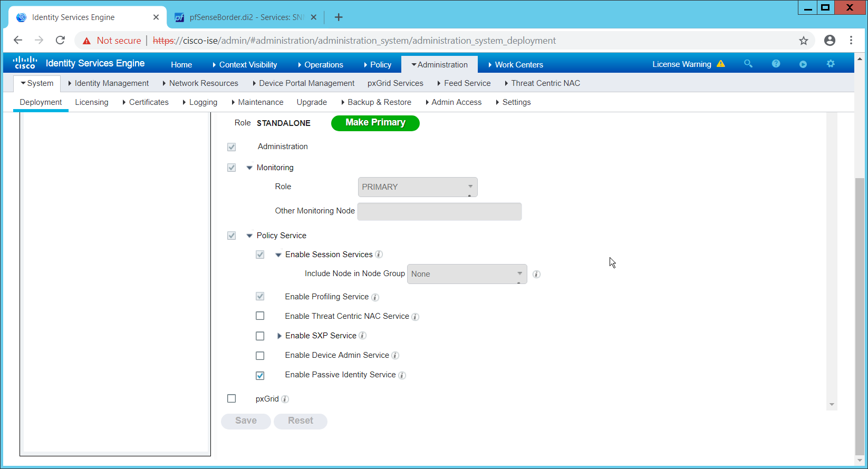Screen dimensions: 868x469
Task: Click info icon next to Threat Centric NAC Service
Action: click(x=415, y=317)
